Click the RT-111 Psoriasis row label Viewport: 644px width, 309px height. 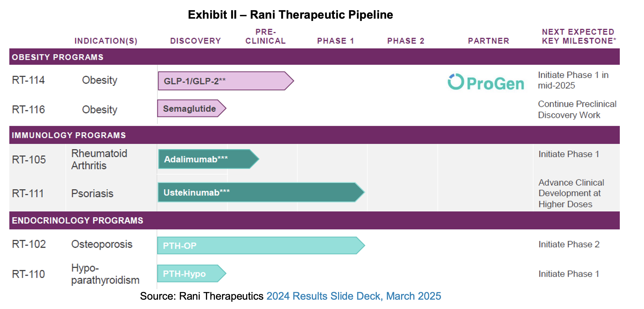(92, 194)
